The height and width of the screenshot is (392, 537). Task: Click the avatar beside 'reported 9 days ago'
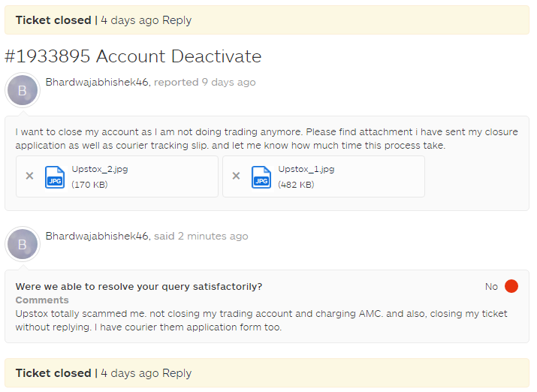[x=23, y=90]
